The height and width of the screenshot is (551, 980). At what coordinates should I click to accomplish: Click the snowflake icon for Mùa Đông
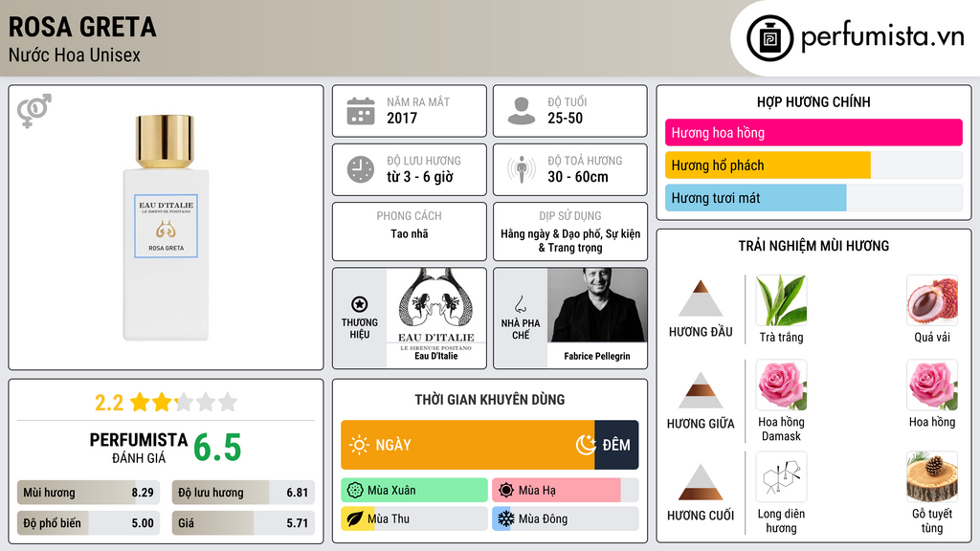(x=506, y=518)
